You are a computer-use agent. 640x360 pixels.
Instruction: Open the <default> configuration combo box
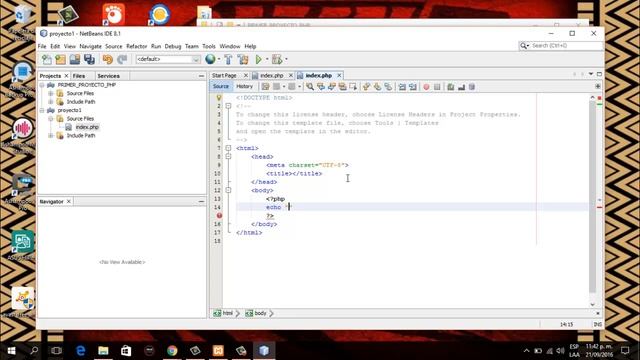168,60
